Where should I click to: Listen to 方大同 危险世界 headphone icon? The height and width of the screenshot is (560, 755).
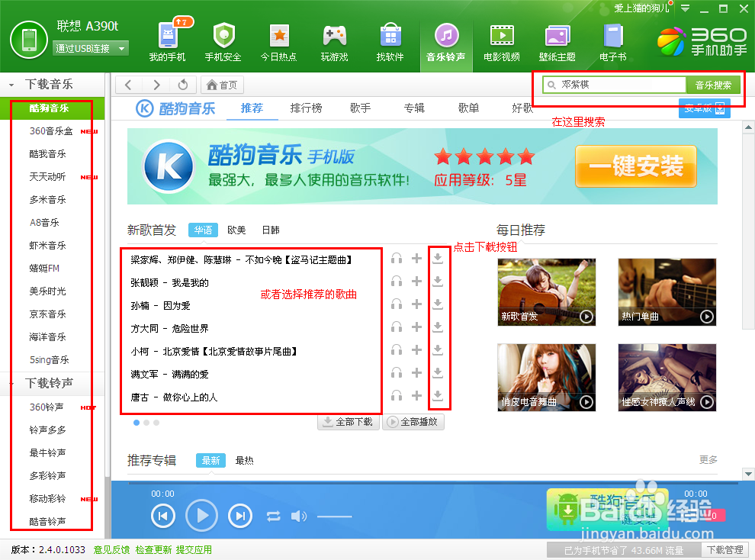[x=397, y=327]
